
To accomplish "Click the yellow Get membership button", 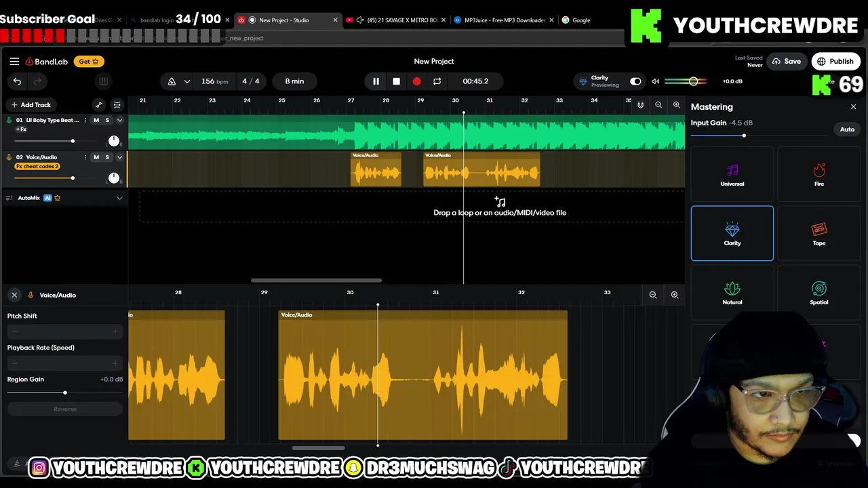I will coord(89,62).
